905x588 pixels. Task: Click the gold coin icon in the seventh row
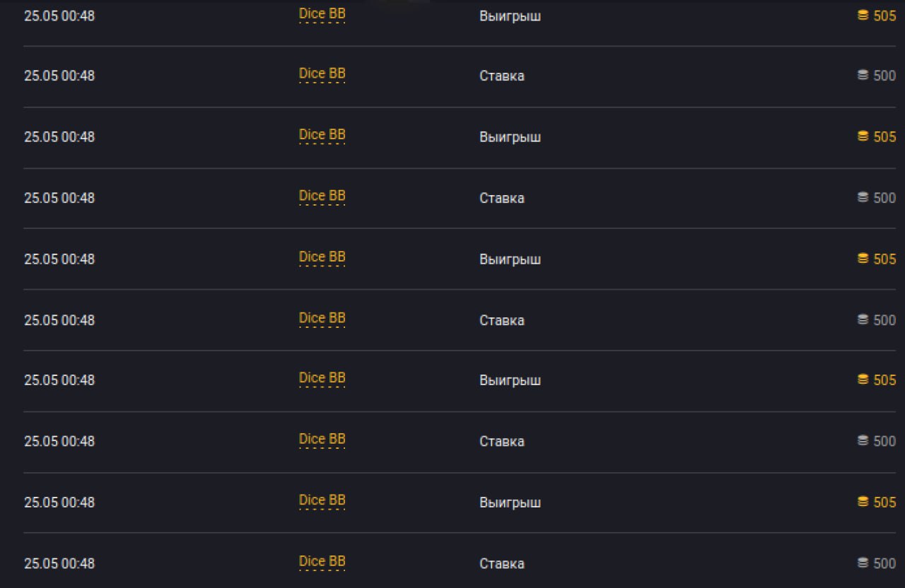(863, 380)
